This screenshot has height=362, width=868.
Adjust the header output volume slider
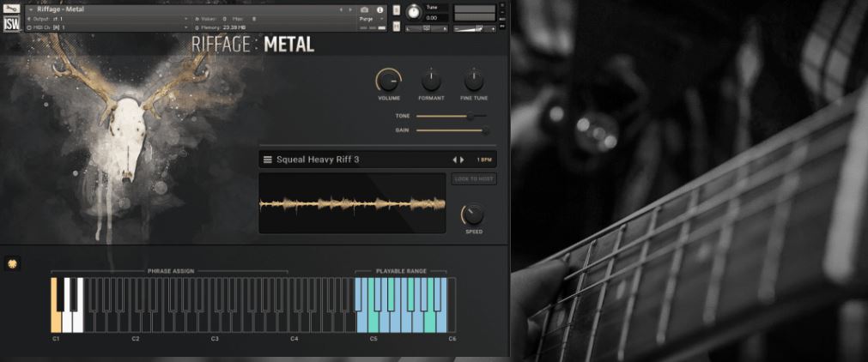(475, 28)
